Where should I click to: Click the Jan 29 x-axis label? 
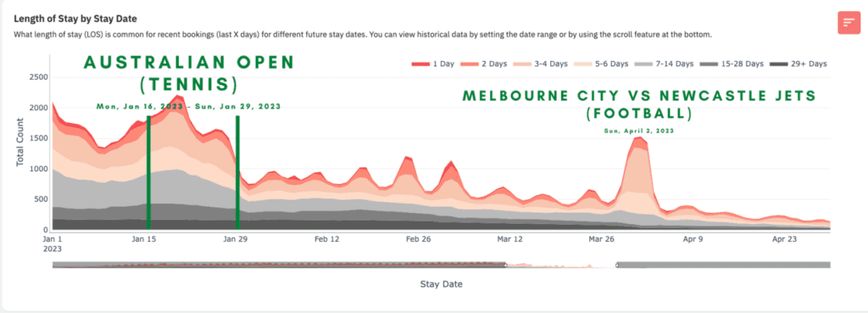click(236, 239)
